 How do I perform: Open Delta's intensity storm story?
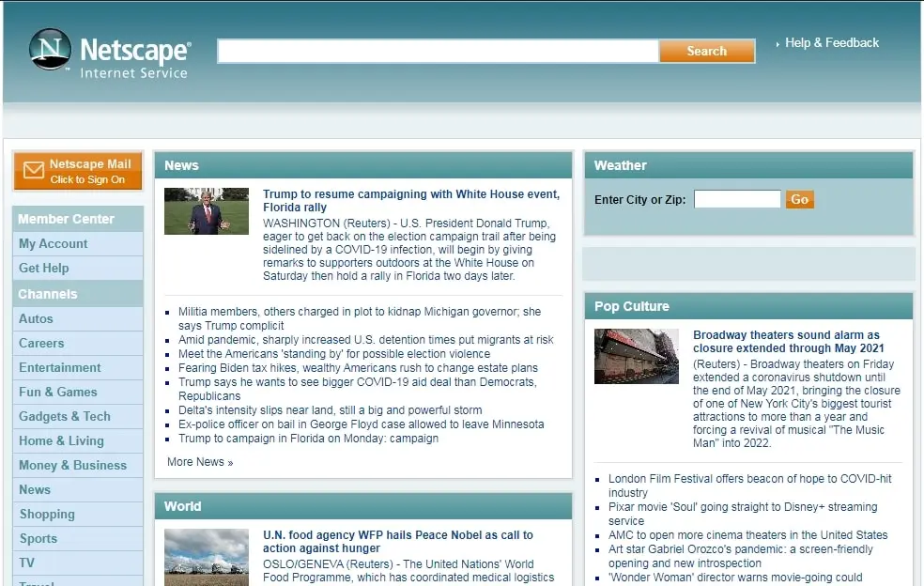[x=330, y=410]
